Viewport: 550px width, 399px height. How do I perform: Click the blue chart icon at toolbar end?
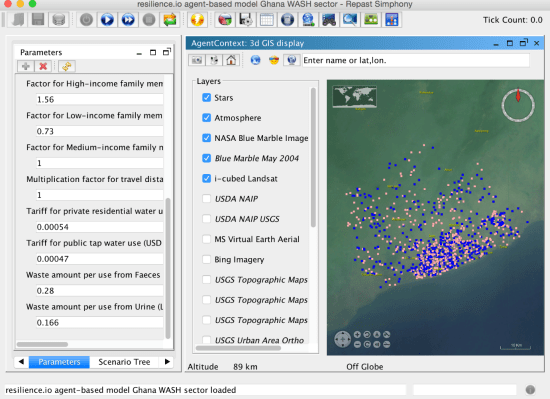tap(391, 20)
